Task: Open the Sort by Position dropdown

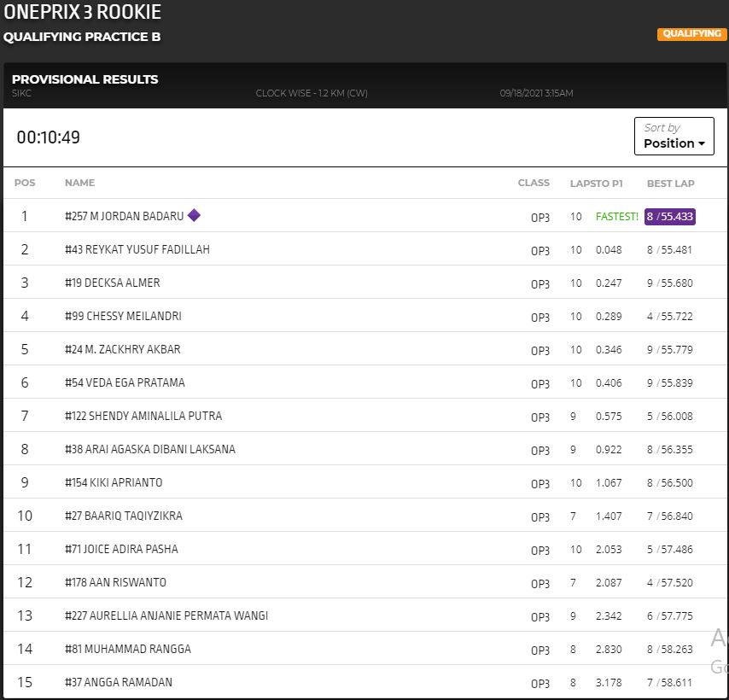Action: pyautogui.click(x=674, y=137)
